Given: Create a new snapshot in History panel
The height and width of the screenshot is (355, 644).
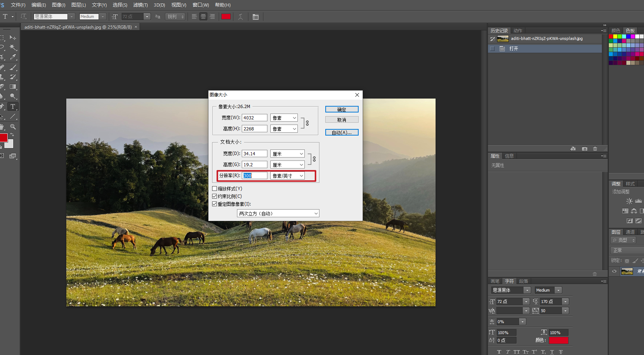Looking at the screenshot, I should [584, 149].
